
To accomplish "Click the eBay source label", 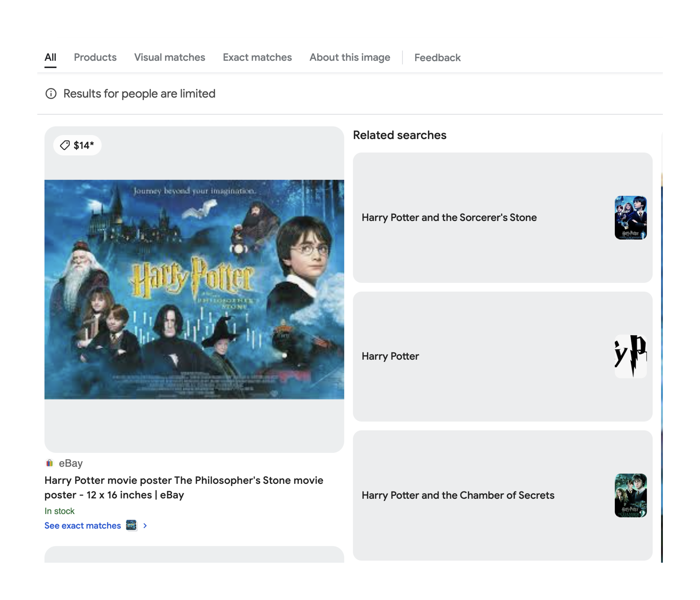I will click(x=71, y=463).
